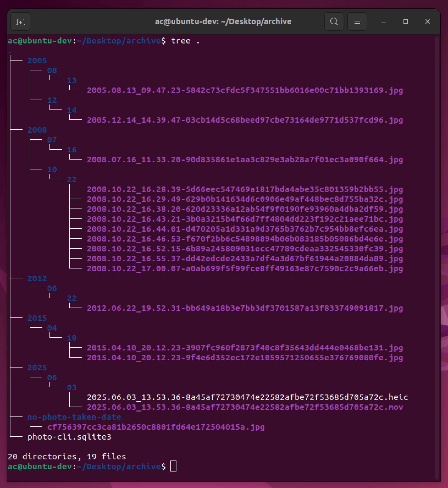
Task: Click file 2012.06.22_19.52.31 jpg
Action: pyautogui.click(x=245, y=308)
